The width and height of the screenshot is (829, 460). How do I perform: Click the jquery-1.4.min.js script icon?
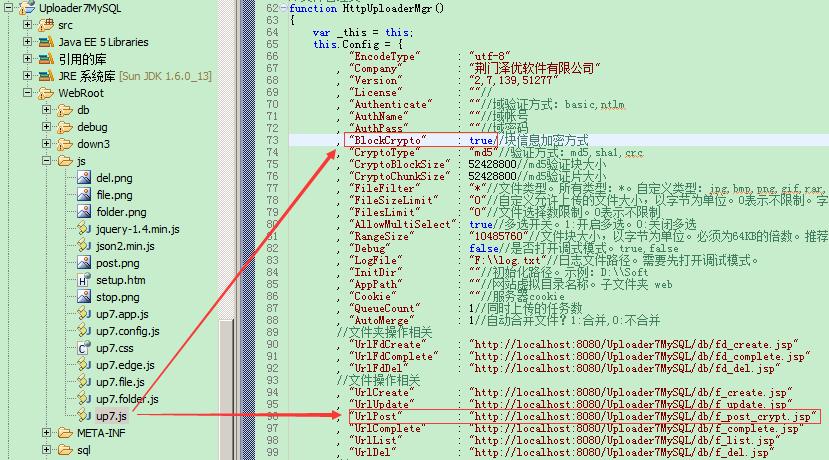pos(84,229)
